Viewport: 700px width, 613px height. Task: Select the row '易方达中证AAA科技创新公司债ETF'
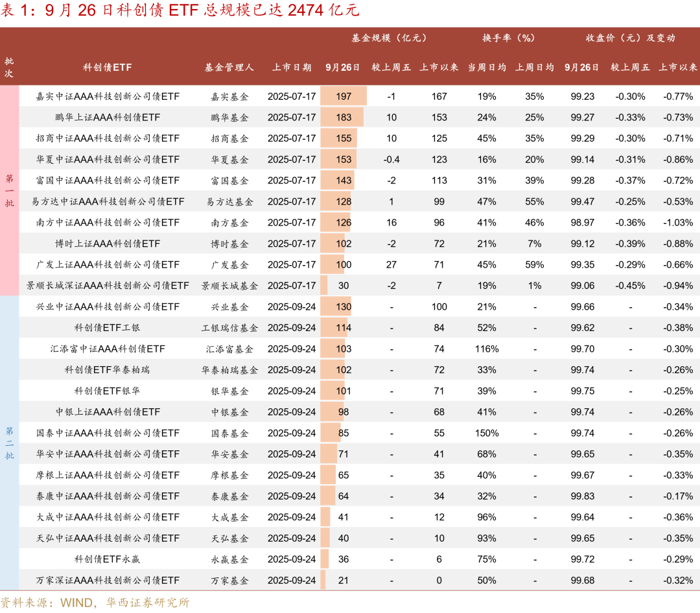coord(359,202)
